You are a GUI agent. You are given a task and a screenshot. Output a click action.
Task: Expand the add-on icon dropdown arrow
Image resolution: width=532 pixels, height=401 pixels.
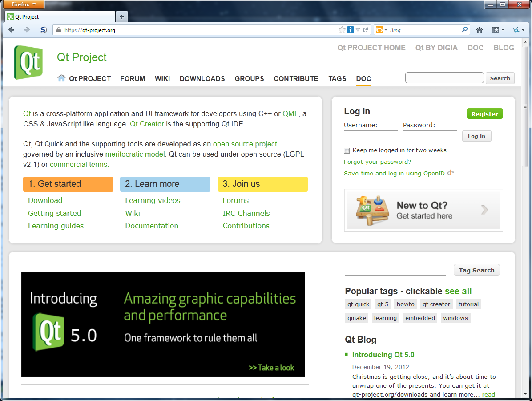tap(523, 30)
